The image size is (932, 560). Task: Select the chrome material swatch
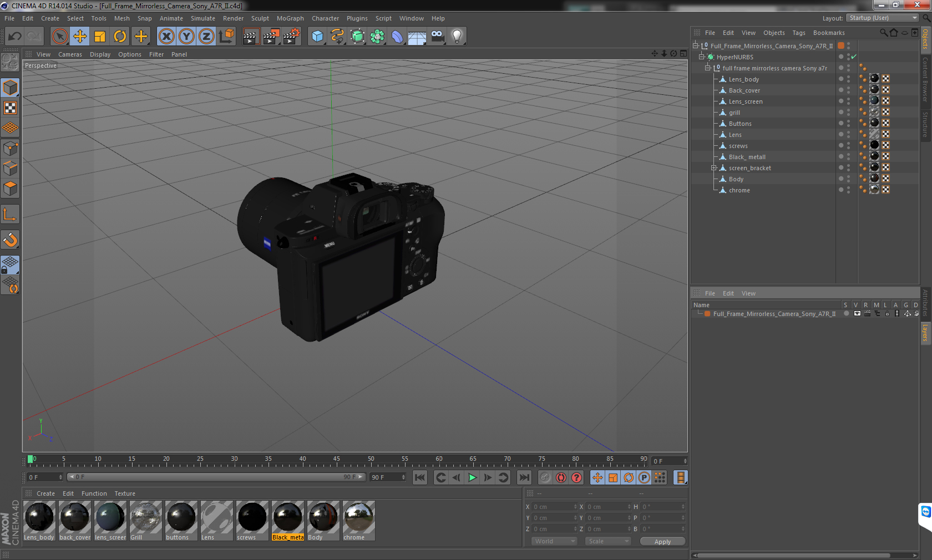coord(358,521)
